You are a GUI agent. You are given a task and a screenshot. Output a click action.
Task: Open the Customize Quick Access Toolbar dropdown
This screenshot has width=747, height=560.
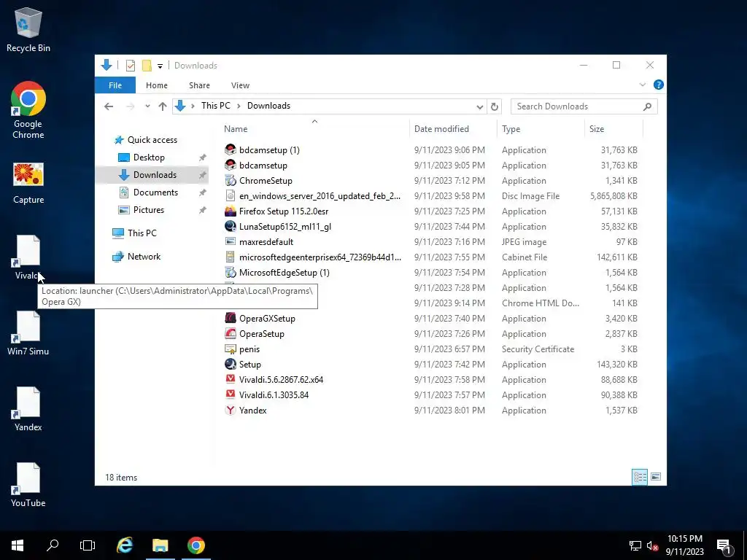(x=160, y=66)
